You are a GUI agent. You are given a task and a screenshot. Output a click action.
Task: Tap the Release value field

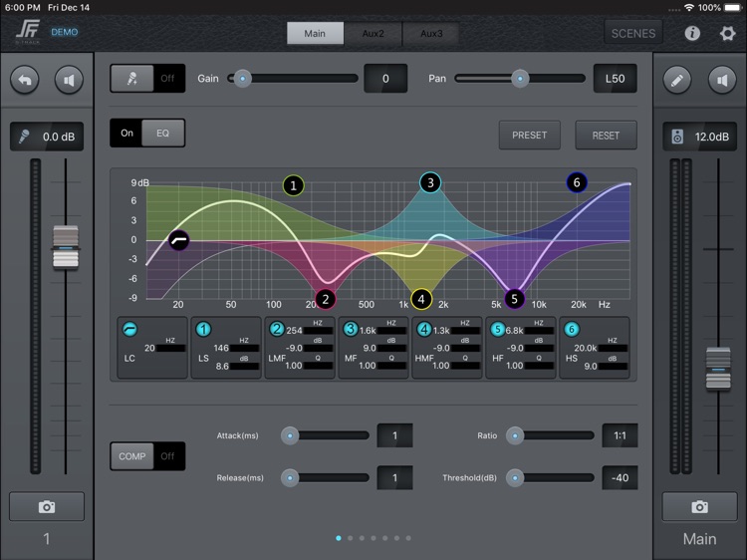click(x=395, y=477)
